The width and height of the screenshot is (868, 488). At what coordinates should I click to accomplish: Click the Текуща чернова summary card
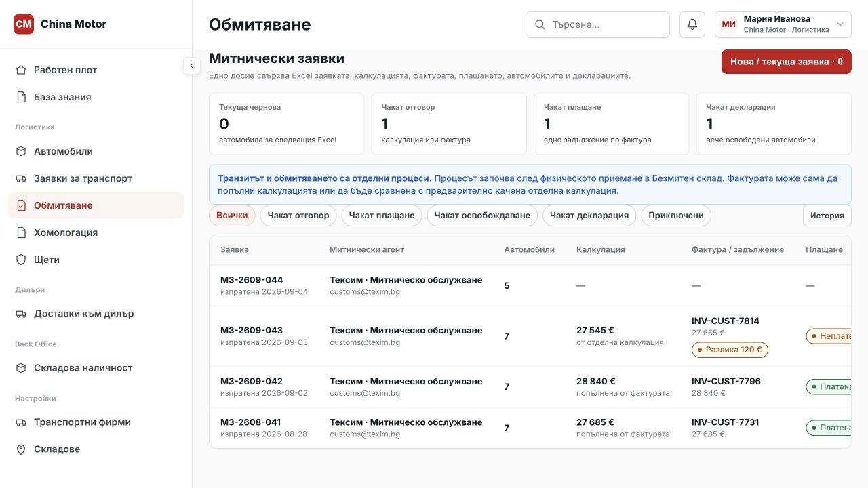(x=287, y=124)
